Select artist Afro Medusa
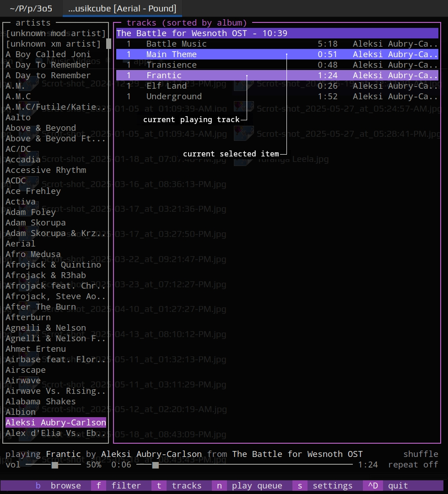 [x=33, y=254]
